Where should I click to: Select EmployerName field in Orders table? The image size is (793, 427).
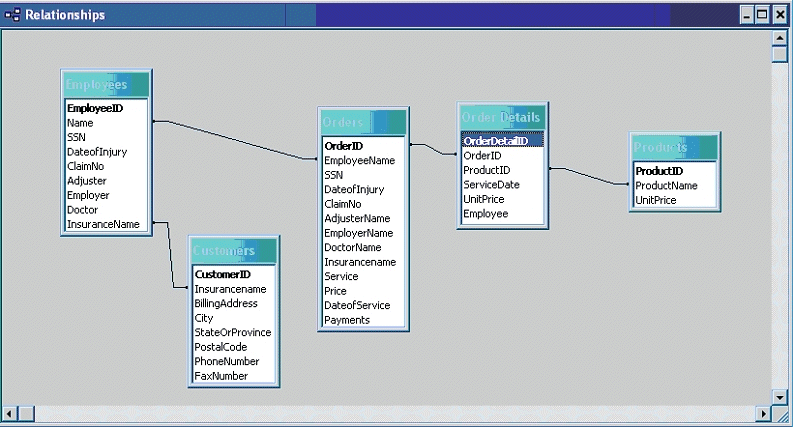[363, 233]
